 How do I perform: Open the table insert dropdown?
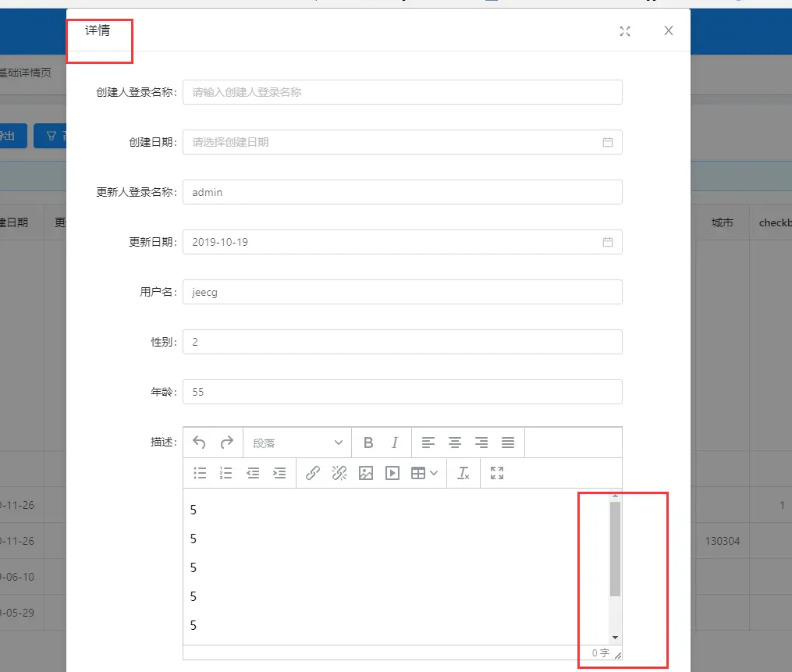coord(424,473)
